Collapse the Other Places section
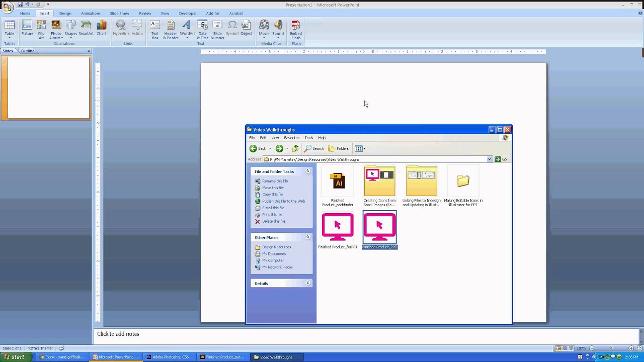Screen dimensions: 644x362 tap(307, 237)
